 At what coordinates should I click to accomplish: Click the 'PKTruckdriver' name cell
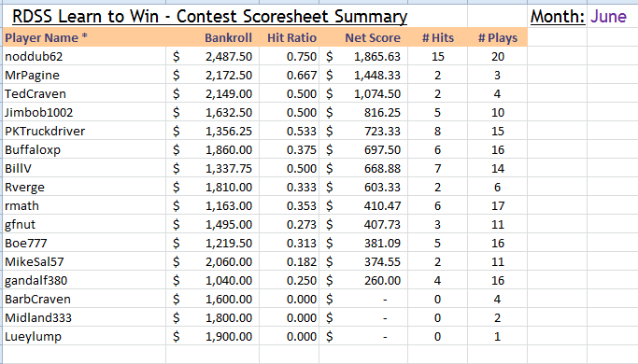tap(84, 131)
